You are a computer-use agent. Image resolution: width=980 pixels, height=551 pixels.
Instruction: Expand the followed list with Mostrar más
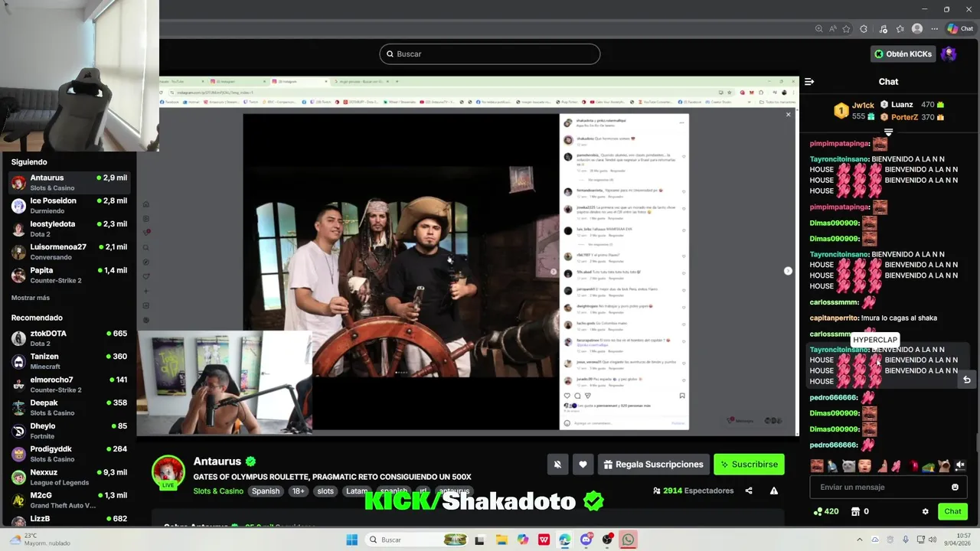tap(31, 298)
